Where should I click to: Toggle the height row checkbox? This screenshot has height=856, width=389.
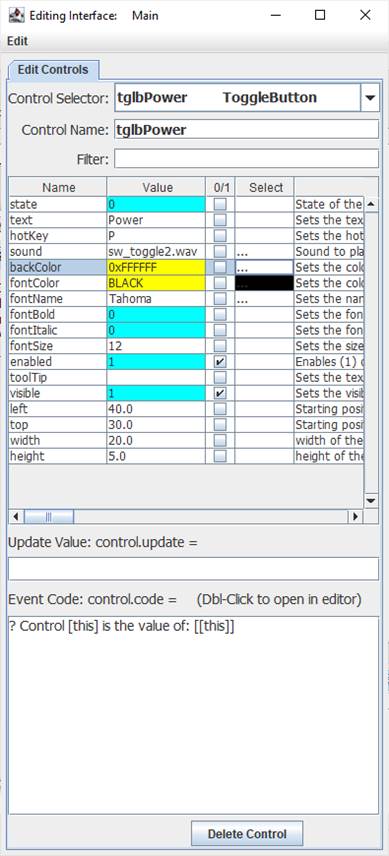[220, 456]
